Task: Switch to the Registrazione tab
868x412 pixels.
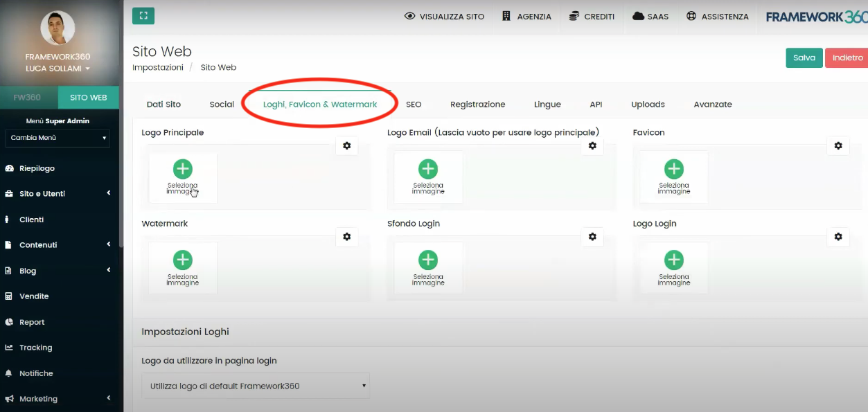Action: point(477,105)
